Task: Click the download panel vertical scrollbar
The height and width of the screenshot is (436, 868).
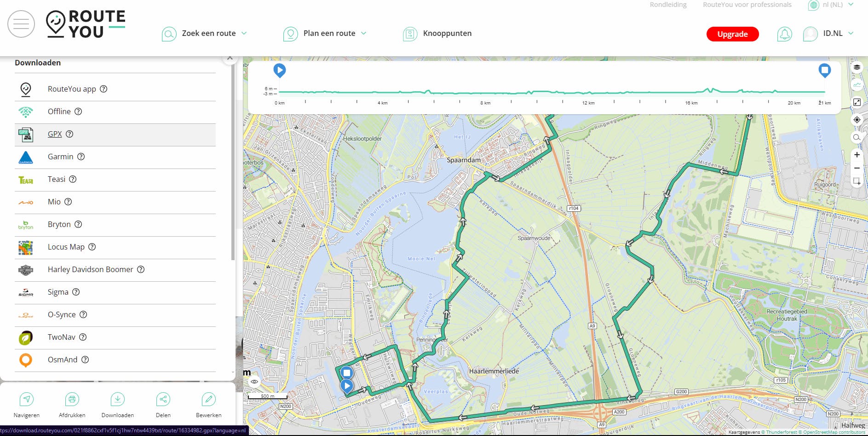Action: 233,161
